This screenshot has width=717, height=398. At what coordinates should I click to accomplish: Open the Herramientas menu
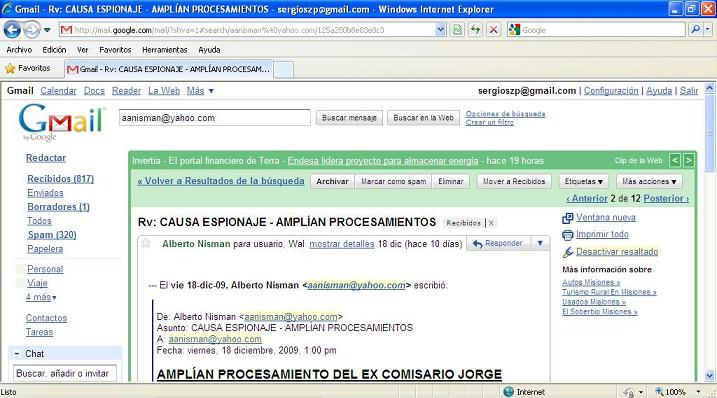[165, 50]
